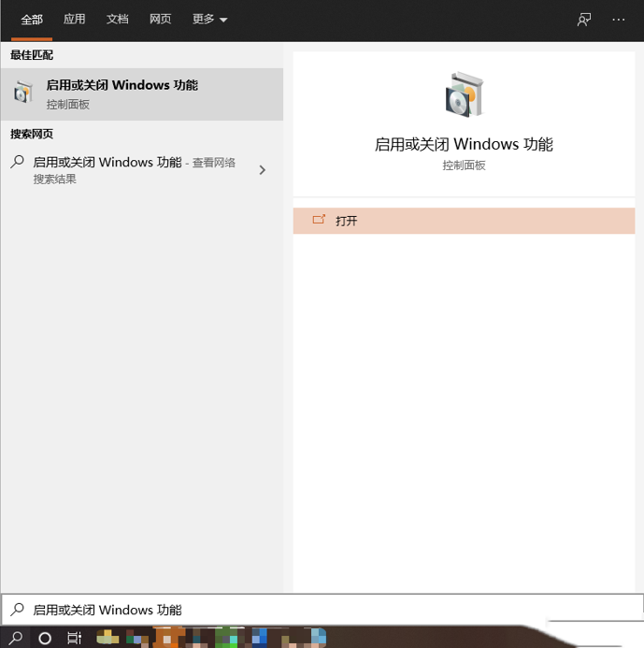Viewport: 644px width, 648px height.
Task: Switch to the 网页 tab
Action: [160, 19]
